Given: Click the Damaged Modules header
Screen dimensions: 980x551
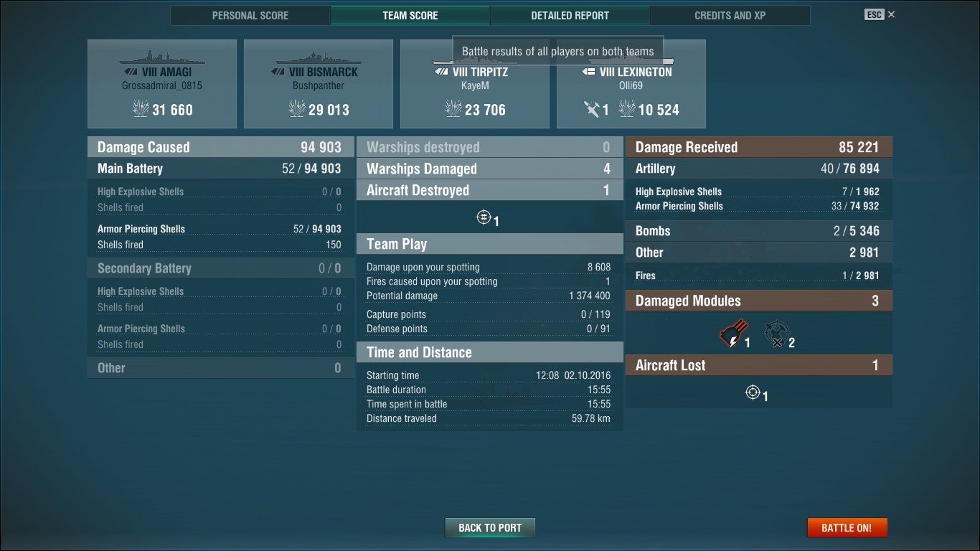Looking at the screenshot, I should click(759, 301).
